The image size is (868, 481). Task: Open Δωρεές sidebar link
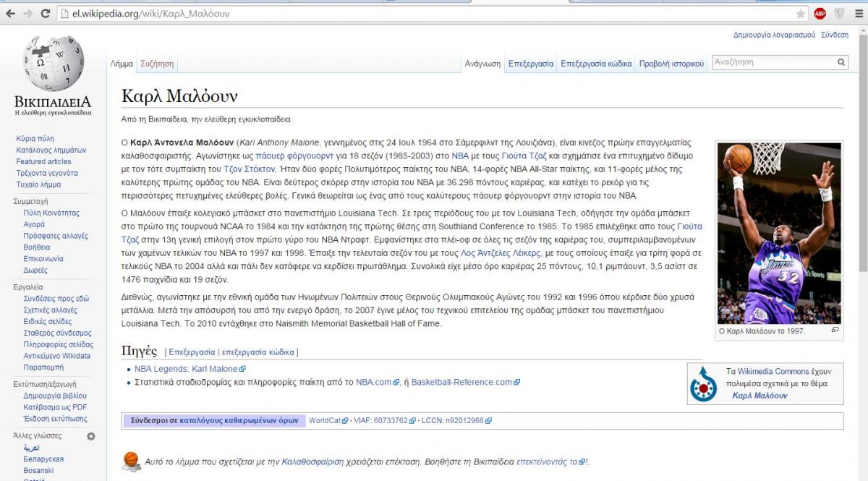pos(35,270)
